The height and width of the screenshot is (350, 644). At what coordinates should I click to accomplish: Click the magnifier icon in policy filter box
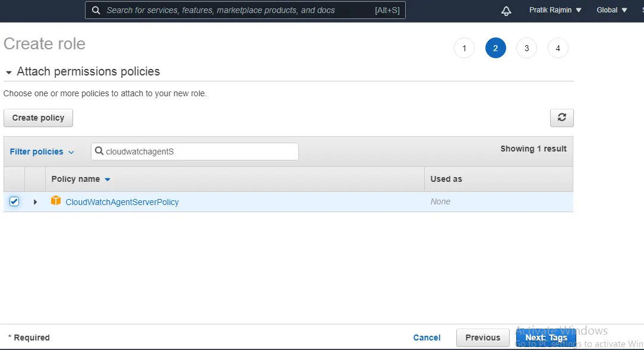(x=99, y=151)
